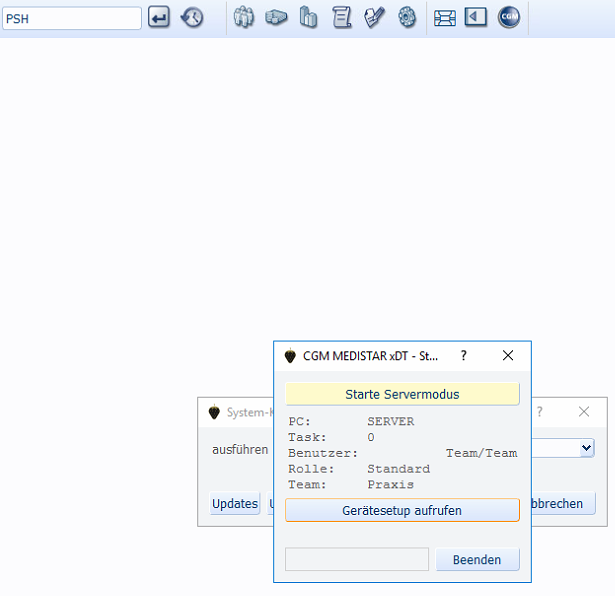Open the scroll document icon
This screenshot has height=596, width=615.
[x=342, y=18]
